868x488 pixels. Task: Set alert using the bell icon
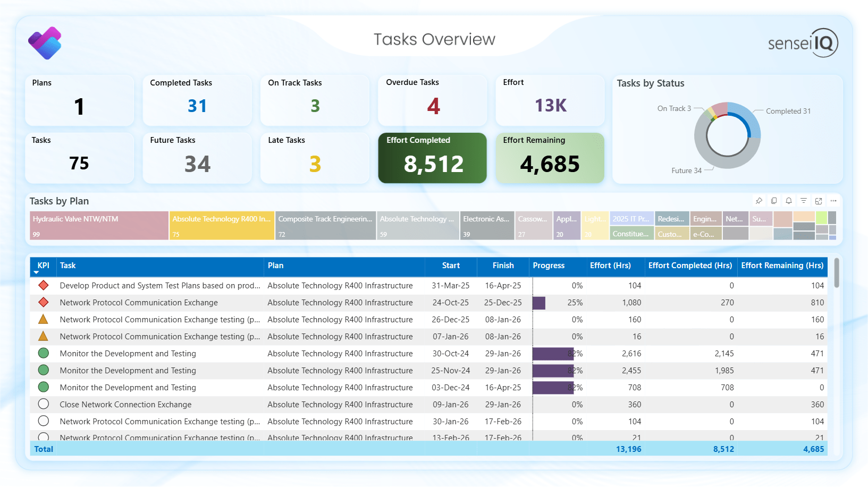tap(789, 201)
